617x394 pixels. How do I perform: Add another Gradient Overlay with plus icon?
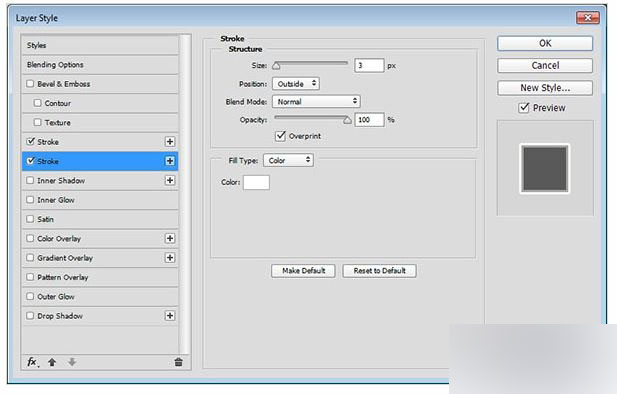tap(170, 257)
